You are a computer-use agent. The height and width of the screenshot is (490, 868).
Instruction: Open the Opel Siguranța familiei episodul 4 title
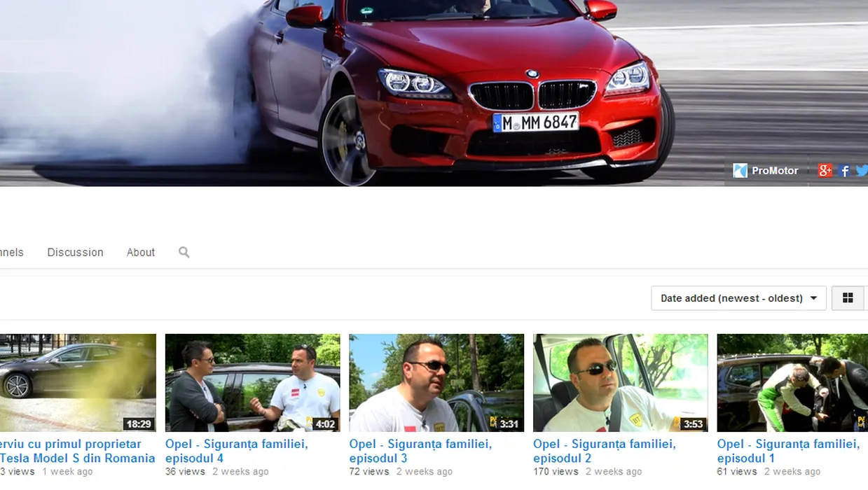pyautogui.click(x=237, y=451)
